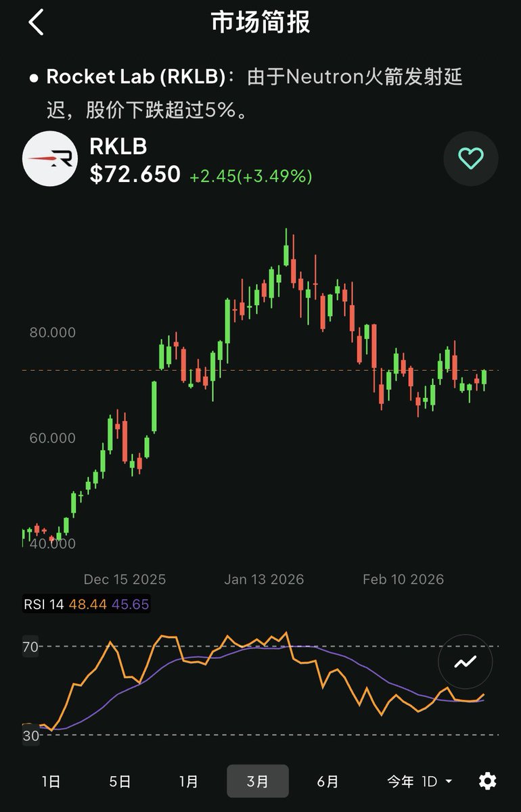Viewport: 521px width, 812px height.
Task: Choose the 今年 year-to-date range
Action: (x=401, y=782)
